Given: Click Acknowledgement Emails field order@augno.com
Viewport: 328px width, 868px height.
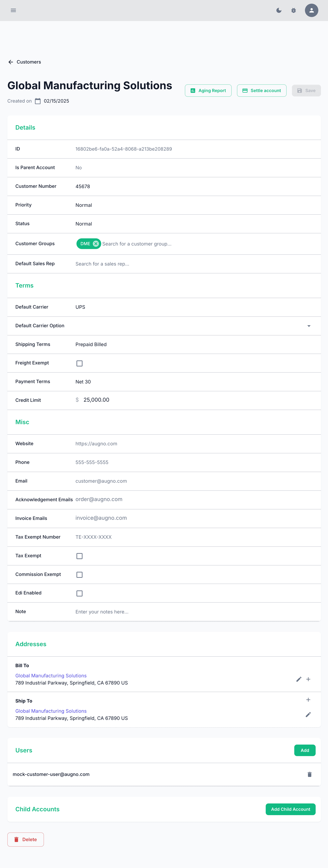Looking at the screenshot, I should (194, 499).
